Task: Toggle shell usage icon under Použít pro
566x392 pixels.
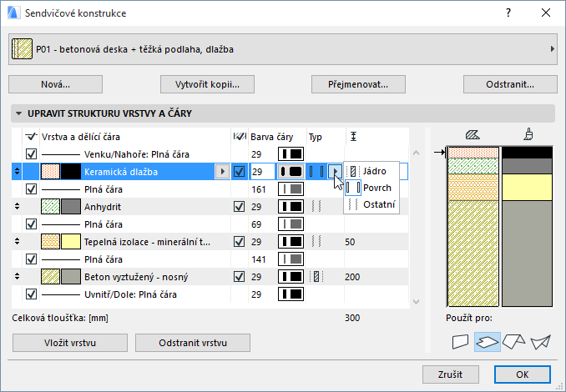Action: (x=541, y=340)
